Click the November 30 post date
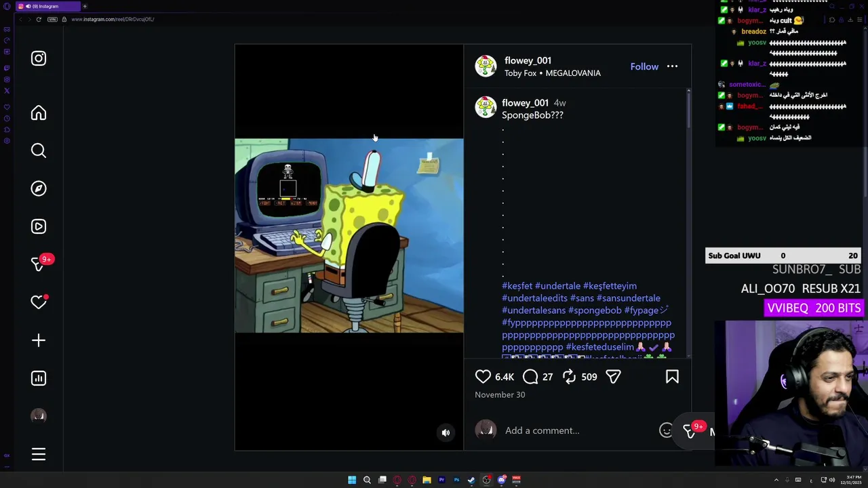The width and height of the screenshot is (868, 488). (500, 394)
